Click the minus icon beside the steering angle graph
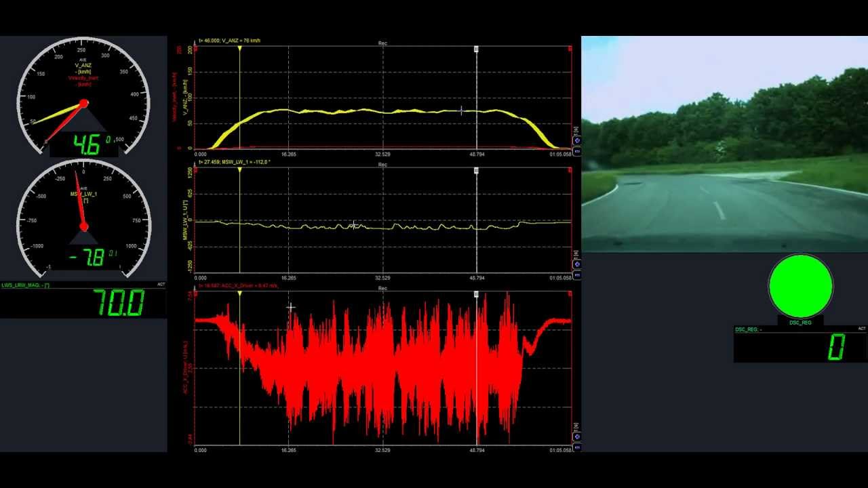 pyautogui.click(x=576, y=275)
